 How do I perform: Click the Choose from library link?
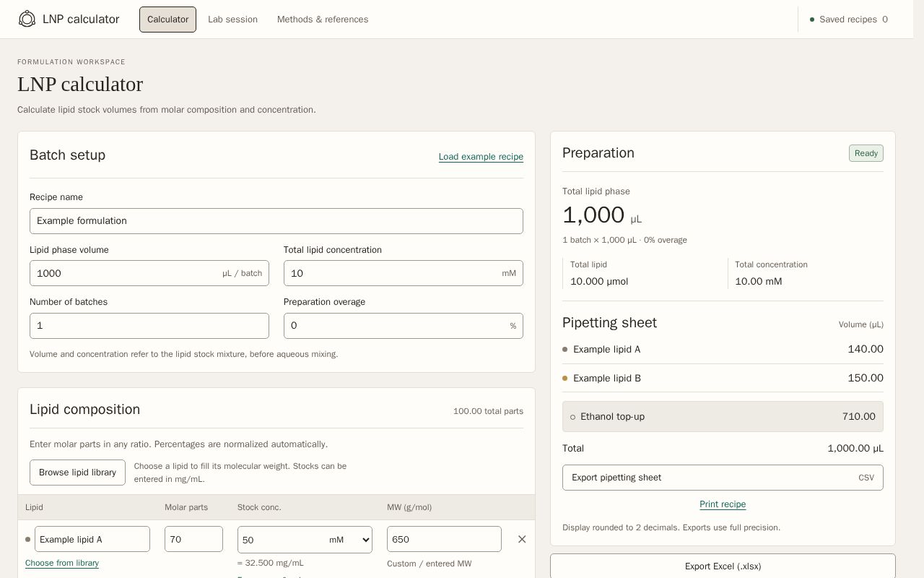pyautogui.click(x=62, y=563)
